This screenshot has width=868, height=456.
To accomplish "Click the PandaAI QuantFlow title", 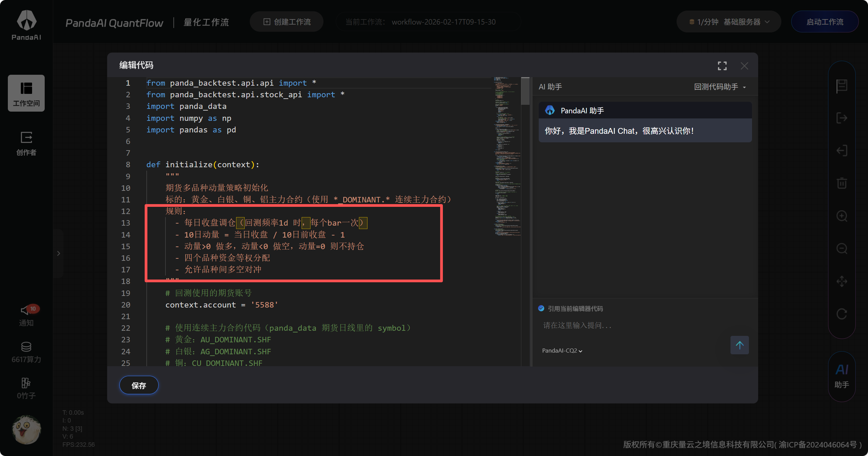I will [114, 23].
